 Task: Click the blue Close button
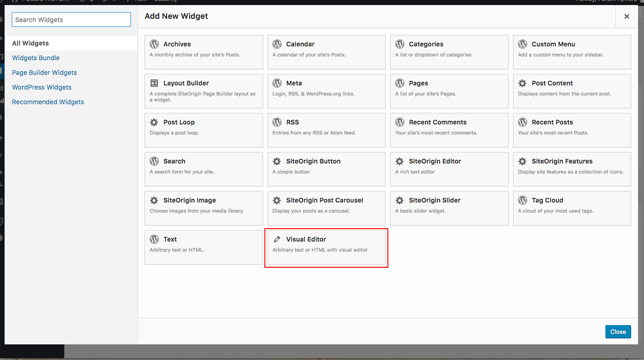(x=618, y=332)
